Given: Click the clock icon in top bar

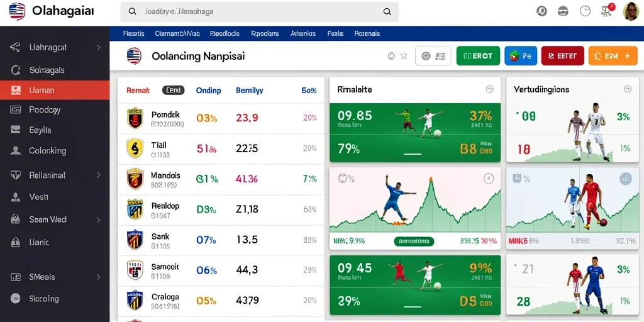Looking at the screenshot, I should pos(585,11).
